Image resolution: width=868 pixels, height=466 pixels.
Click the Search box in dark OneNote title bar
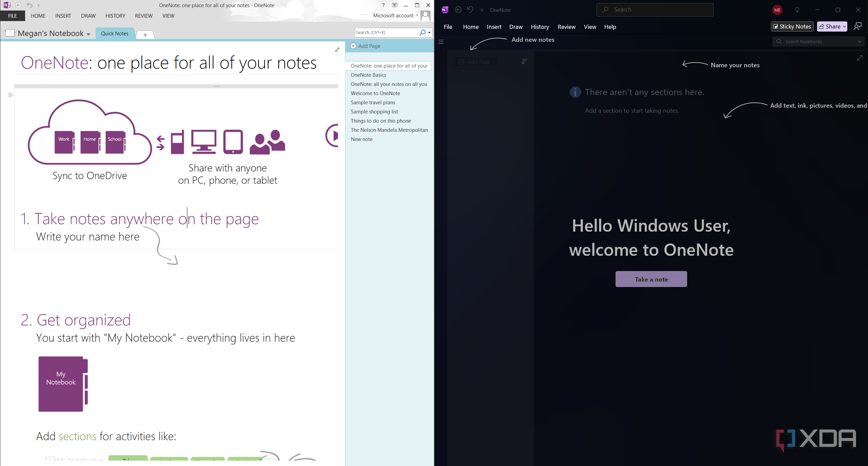[x=655, y=10]
